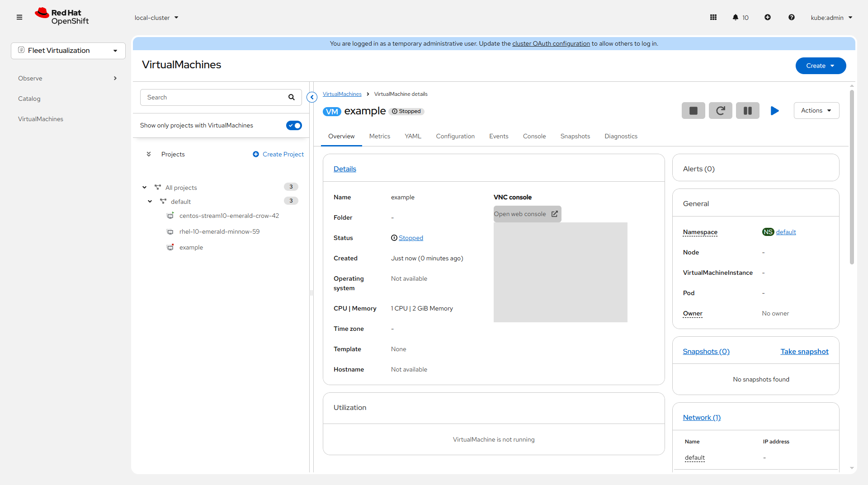
Task: Switch to the Snapshots tab
Action: (x=575, y=137)
